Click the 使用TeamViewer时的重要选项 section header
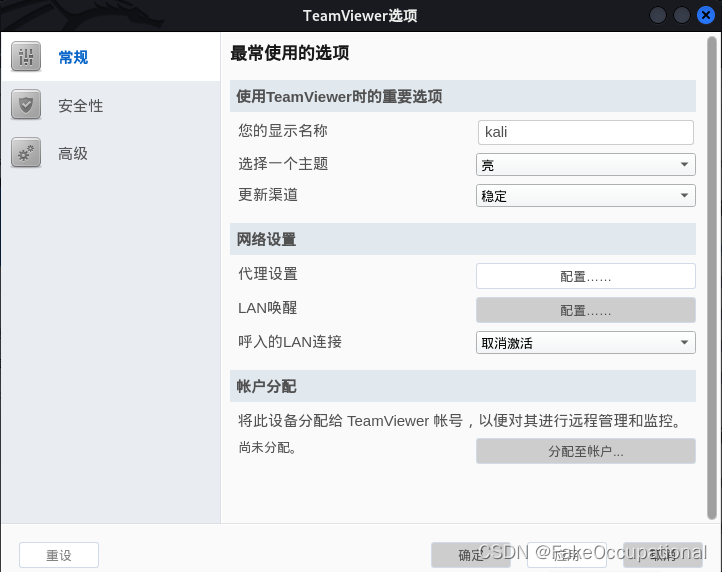Image resolution: width=722 pixels, height=572 pixels. pos(463,96)
